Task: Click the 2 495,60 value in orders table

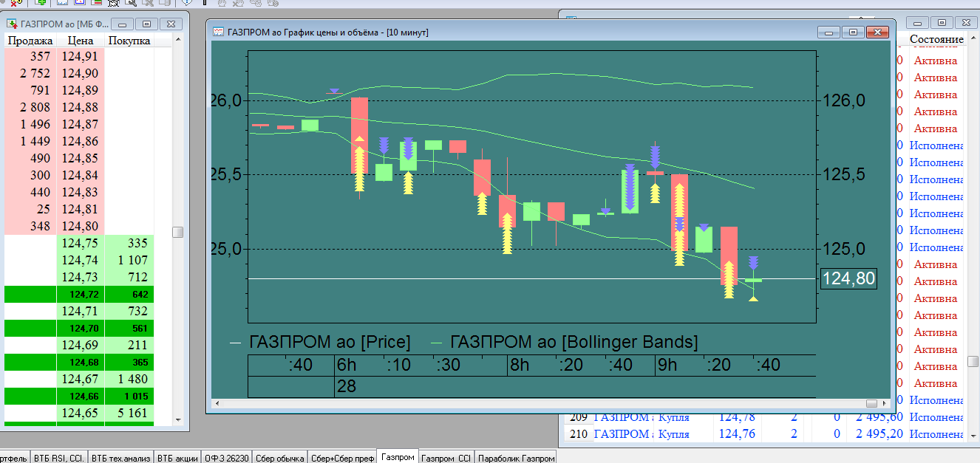Action: [879, 417]
